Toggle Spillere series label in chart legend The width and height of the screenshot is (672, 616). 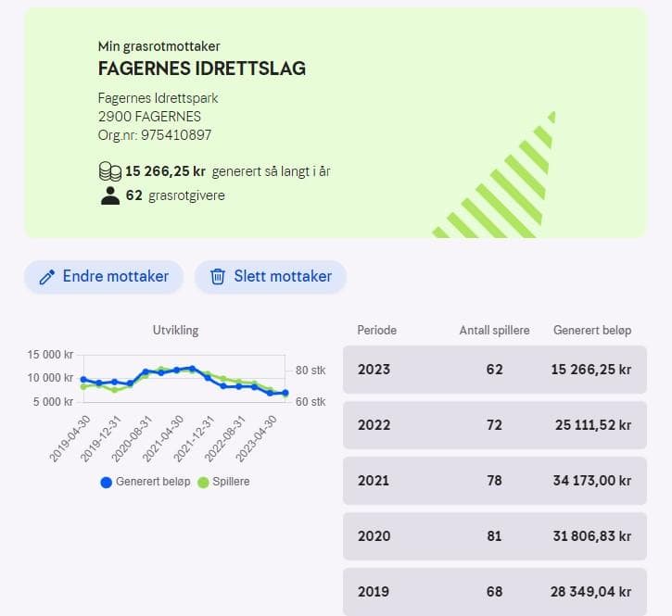pyautogui.click(x=231, y=482)
